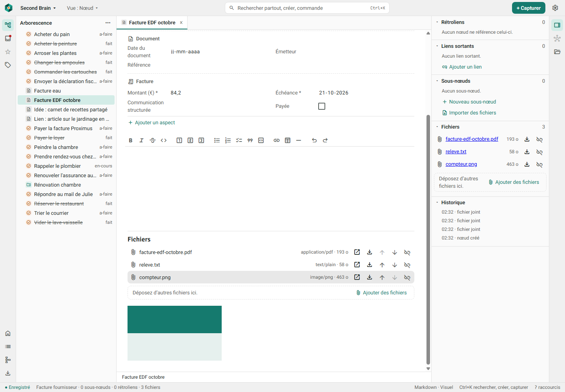
Task: Toggle status of Trier le courrier task
Action: tap(29, 213)
